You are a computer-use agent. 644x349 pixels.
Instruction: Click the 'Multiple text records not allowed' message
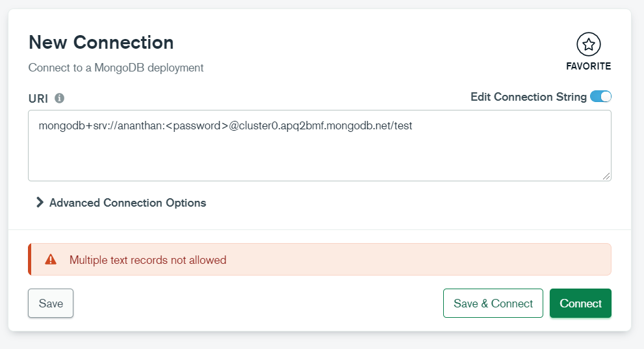click(148, 260)
